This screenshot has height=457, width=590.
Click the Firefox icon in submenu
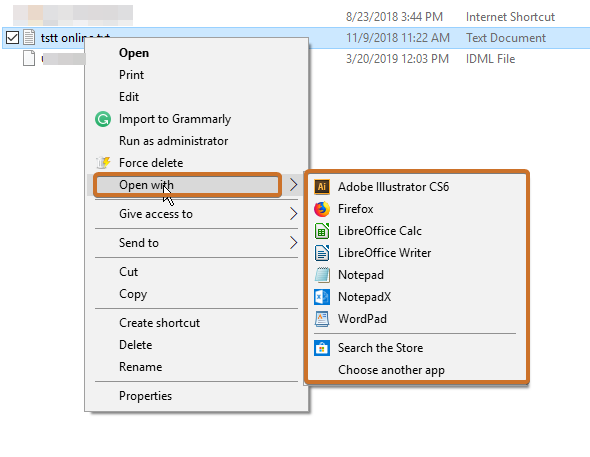[322, 209]
